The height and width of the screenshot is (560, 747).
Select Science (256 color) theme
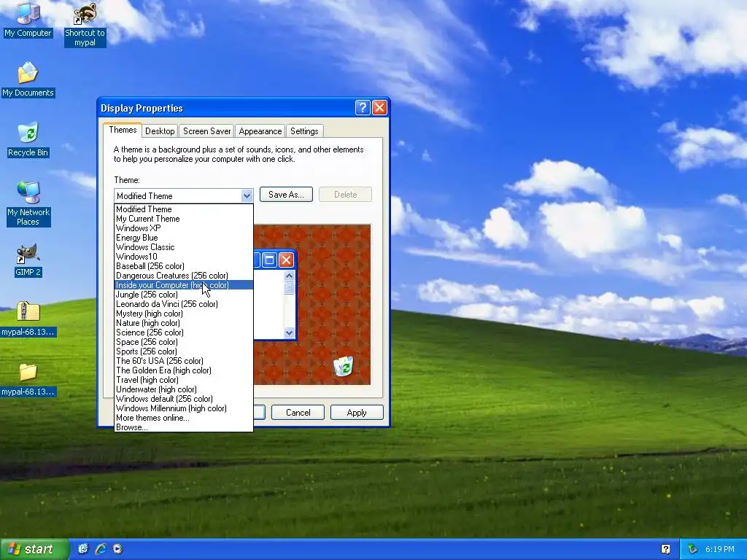pos(183,332)
